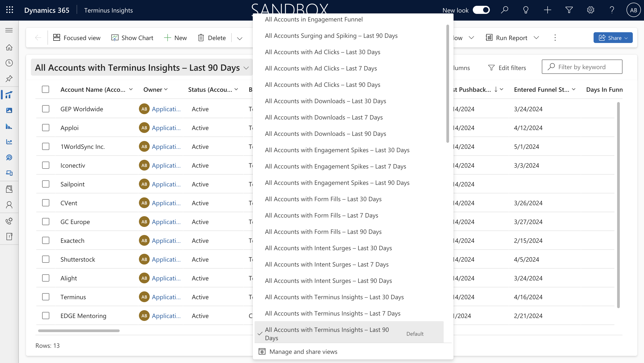Select the highlighted chart sidebar icon
Screen dimensions: 644x363
point(9,95)
